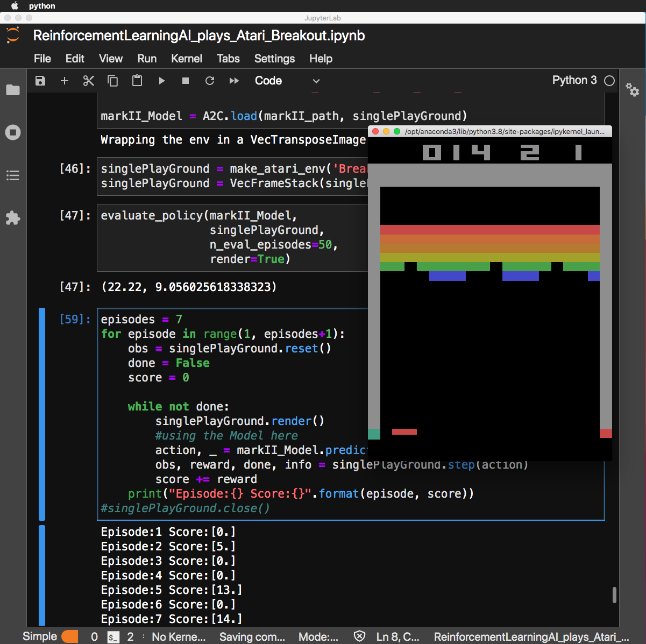Restart the kernel
The image size is (646, 644).
click(x=210, y=81)
